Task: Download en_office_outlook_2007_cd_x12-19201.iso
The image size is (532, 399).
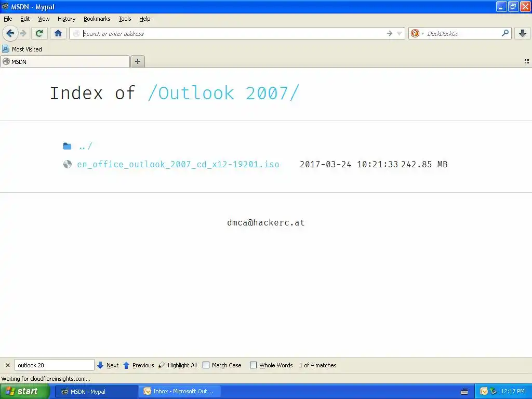Action: pyautogui.click(x=178, y=164)
